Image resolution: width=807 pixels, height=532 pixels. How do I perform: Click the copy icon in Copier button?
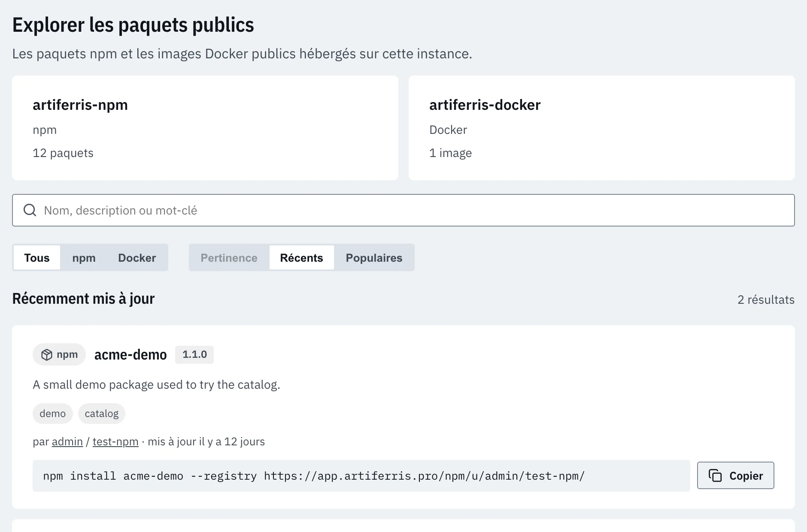click(x=715, y=475)
